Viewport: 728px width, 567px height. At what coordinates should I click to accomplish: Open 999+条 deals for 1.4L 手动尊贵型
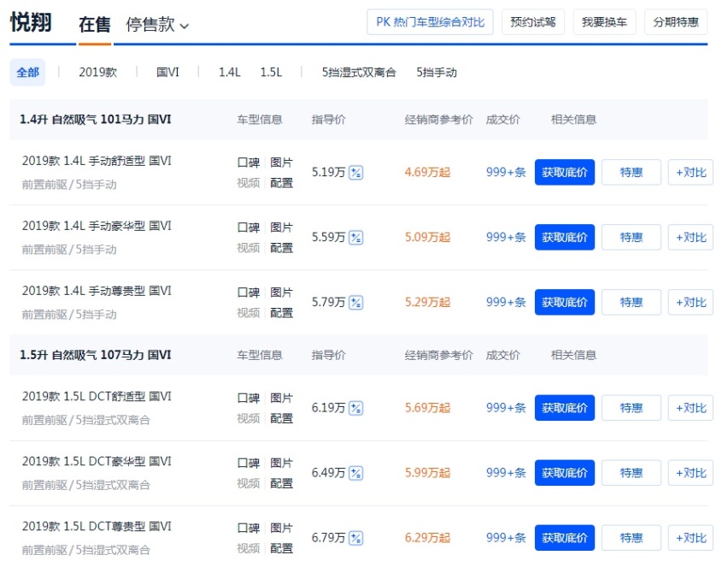[506, 303]
